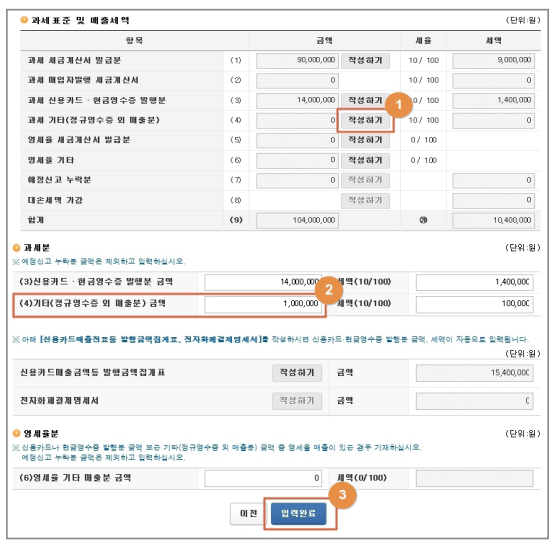Select the 세액 input showing 1,400,000 in 과세분
The image size is (558, 547).
475,282
